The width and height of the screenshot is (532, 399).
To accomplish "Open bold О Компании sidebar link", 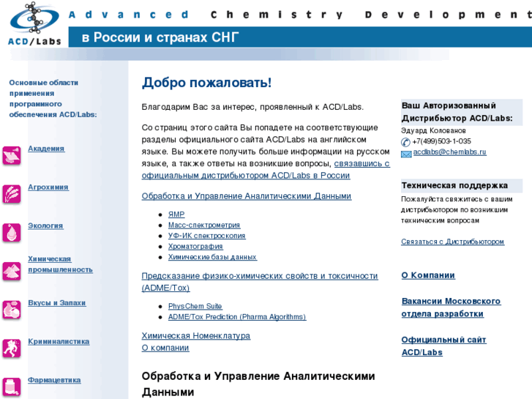I will tap(428, 275).
